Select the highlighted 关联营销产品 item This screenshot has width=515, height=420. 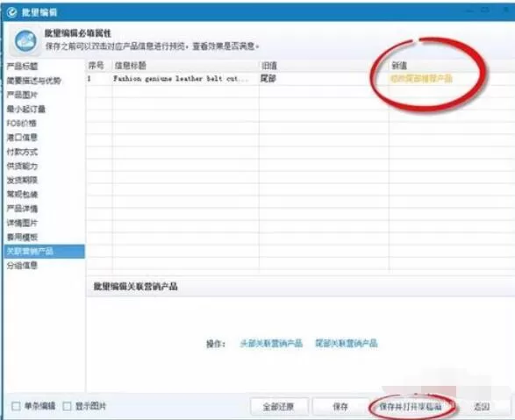(44, 252)
